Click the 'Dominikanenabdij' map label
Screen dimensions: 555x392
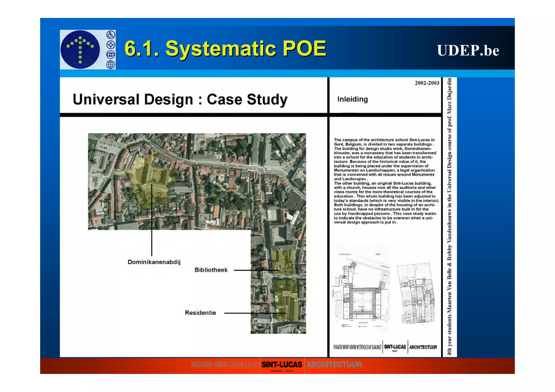(154, 262)
